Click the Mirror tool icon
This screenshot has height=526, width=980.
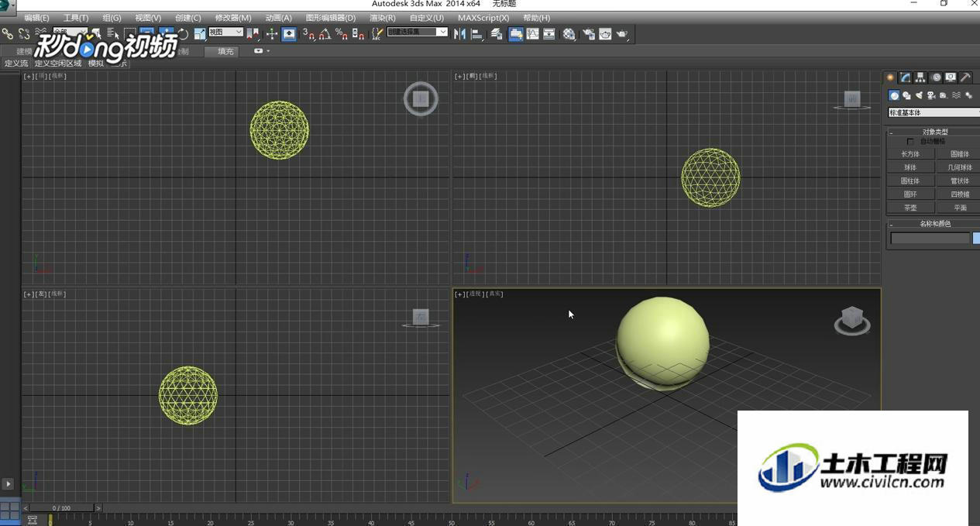pos(459,33)
